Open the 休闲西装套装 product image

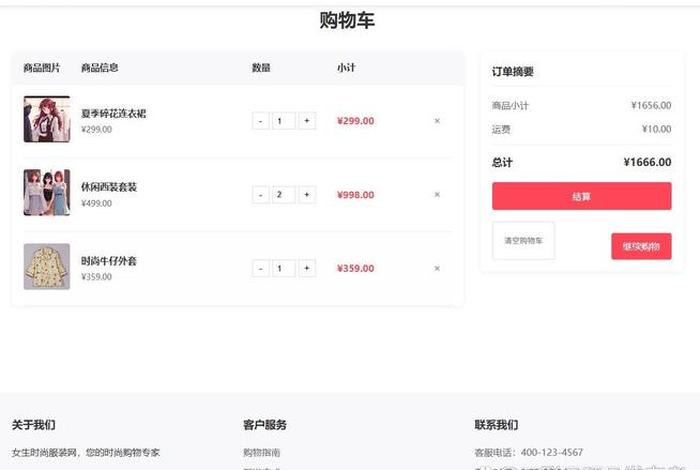point(47,193)
